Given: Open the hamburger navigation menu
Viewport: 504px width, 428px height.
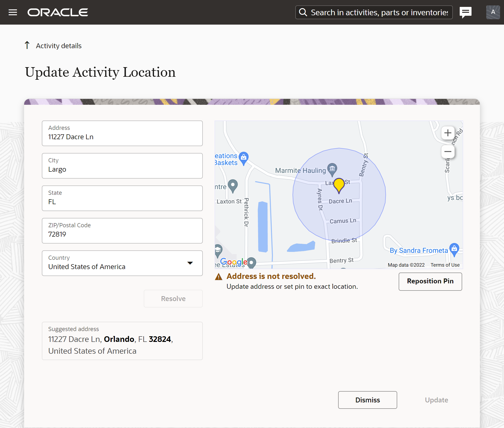Looking at the screenshot, I should pos(13,12).
